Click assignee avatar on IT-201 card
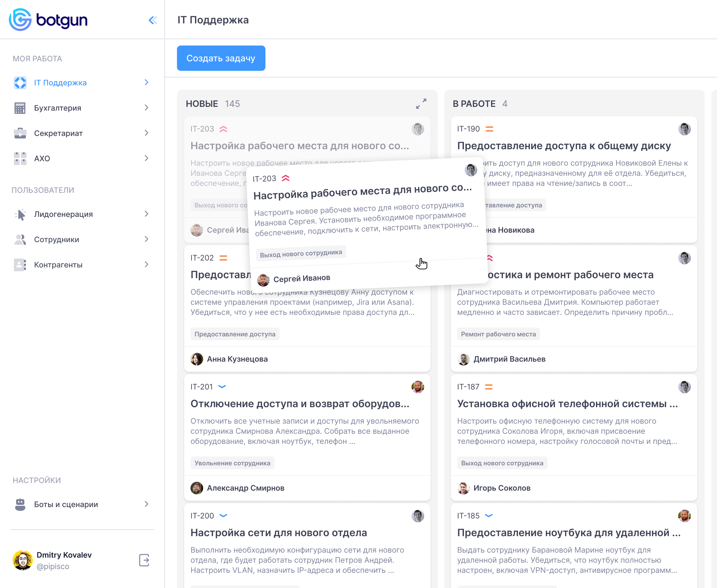Viewport: 717px width, 588px height. pos(418,387)
